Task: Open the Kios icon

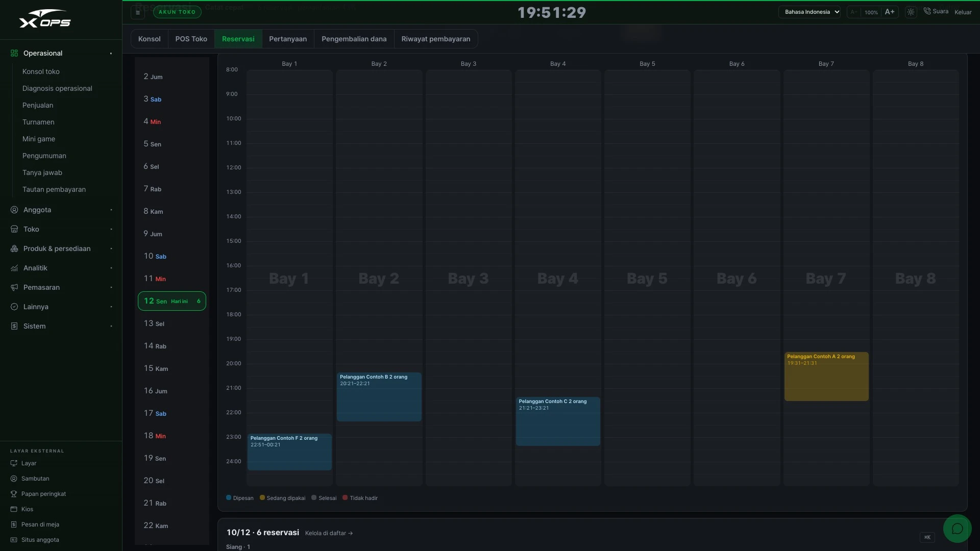Action: pyautogui.click(x=14, y=509)
